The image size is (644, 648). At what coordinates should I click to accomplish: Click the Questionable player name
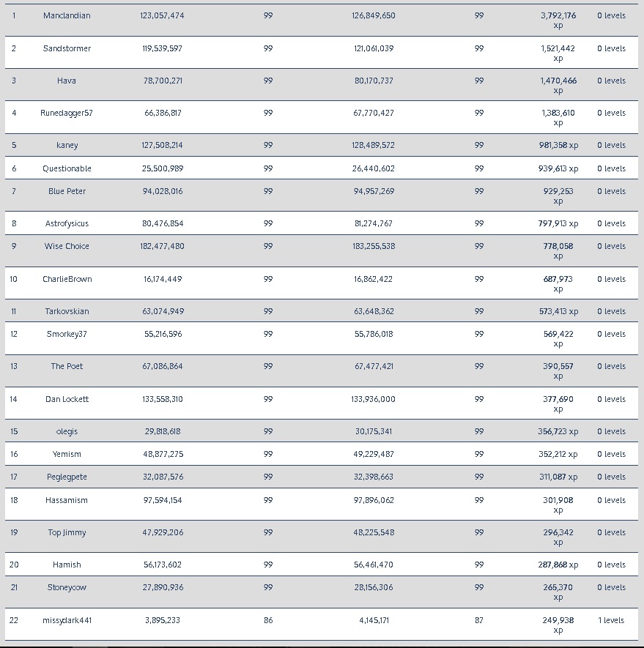[67, 168]
